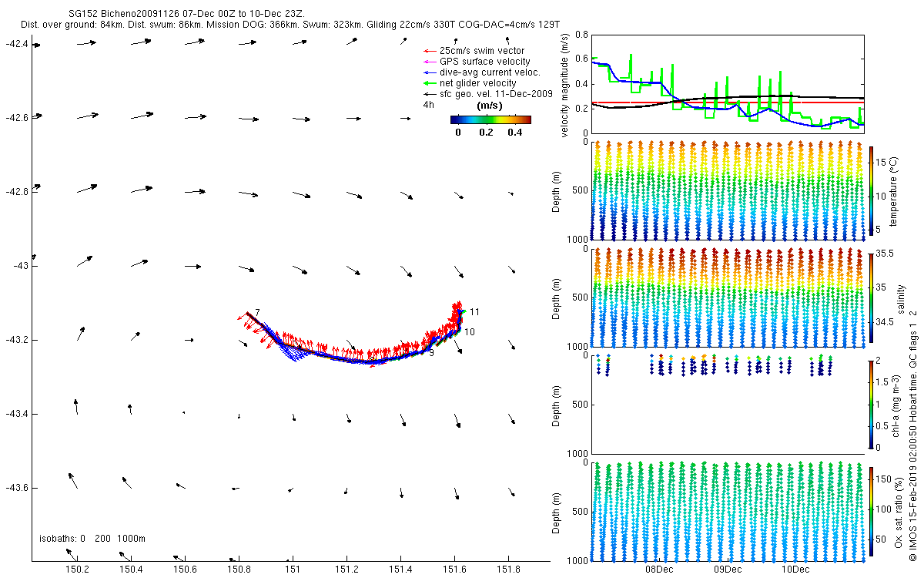
Task: Click the 'net glider velocity' legend label
Action: [478, 83]
